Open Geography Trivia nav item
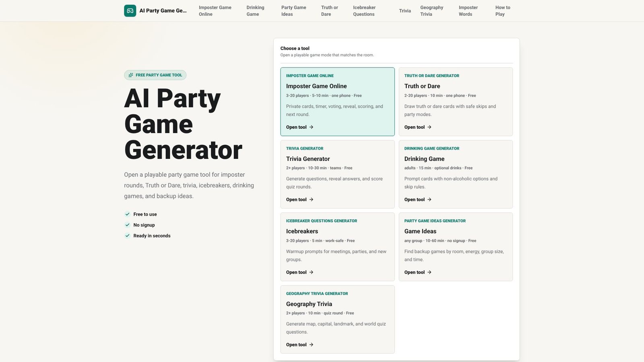Viewport: 644px width, 362px height. 431,11
